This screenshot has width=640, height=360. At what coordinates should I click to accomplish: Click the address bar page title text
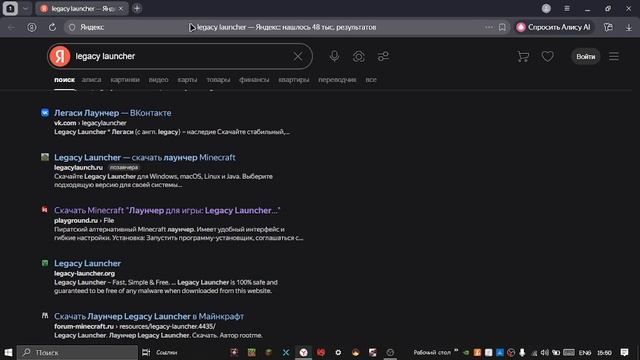click(287, 27)
